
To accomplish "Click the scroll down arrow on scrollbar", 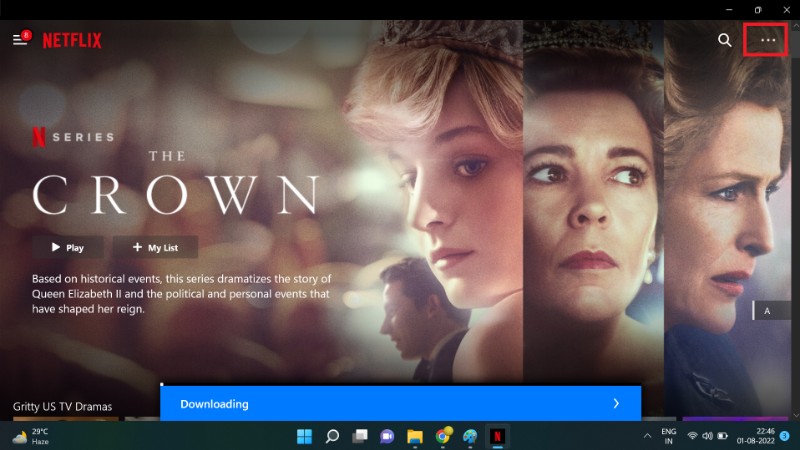I will click(x=796, y=416).
